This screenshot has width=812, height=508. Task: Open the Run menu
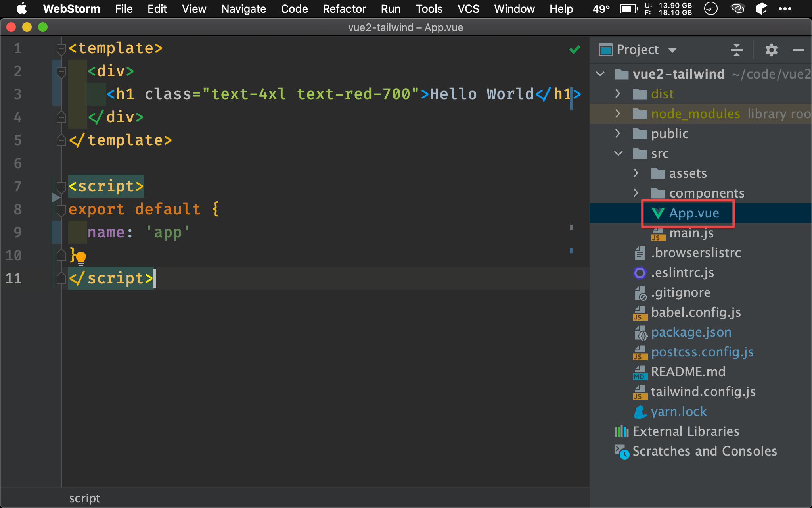coord(391,8)
